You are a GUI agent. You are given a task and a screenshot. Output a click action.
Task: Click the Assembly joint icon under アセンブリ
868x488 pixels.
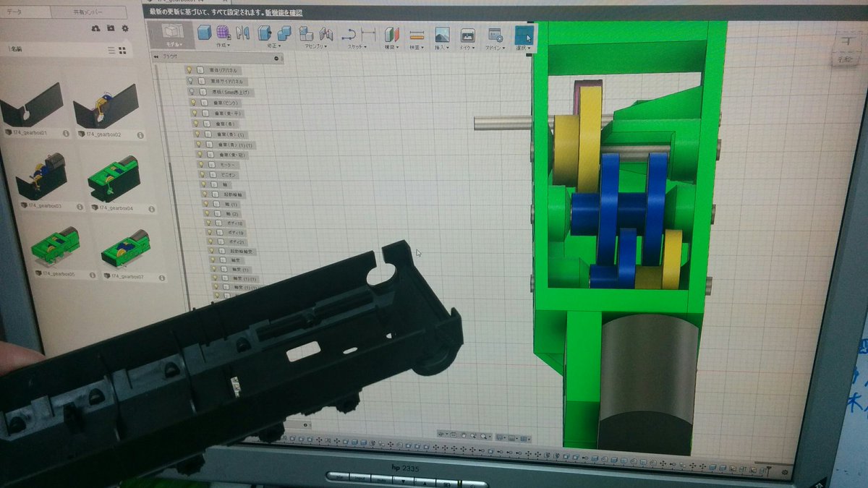click(x=325, y=33)
